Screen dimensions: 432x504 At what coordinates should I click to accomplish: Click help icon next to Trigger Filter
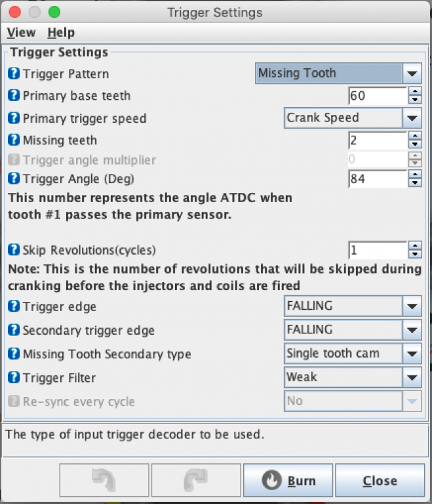(x=14, y=377)
